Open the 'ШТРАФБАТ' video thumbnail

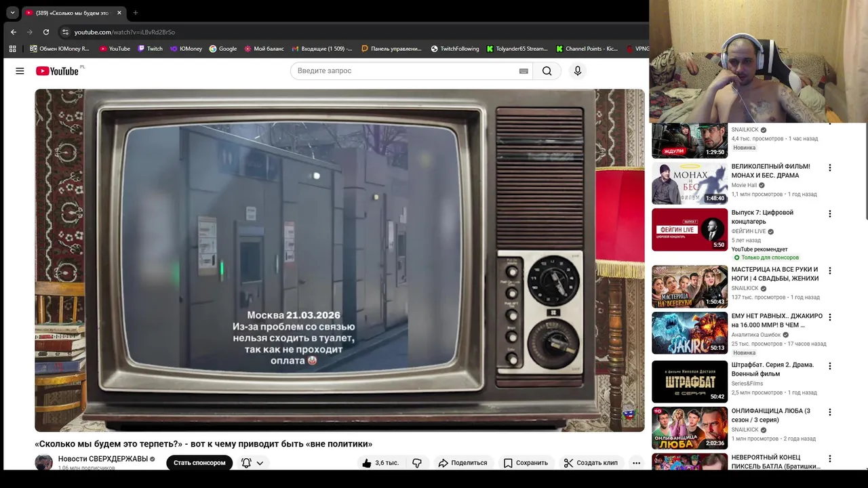[690, 382]
